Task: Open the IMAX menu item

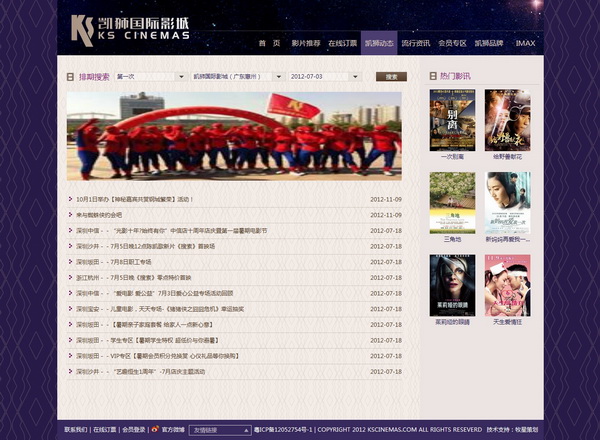Action: coord(525,43)
